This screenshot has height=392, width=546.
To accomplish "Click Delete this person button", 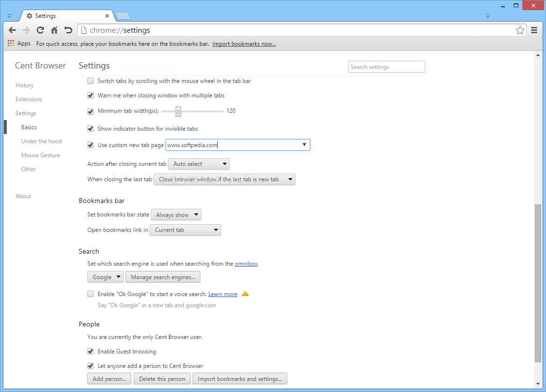I will click(x=162, y=379).
